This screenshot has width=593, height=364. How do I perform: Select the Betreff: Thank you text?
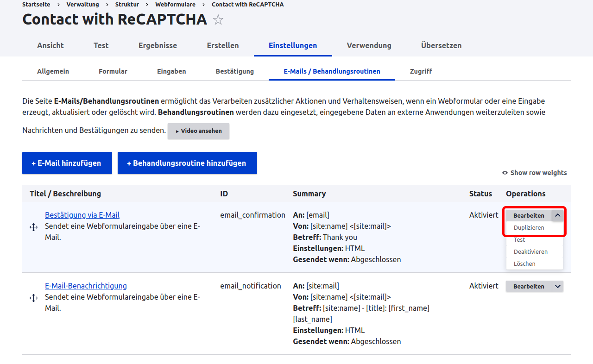[x=325, y=237]
